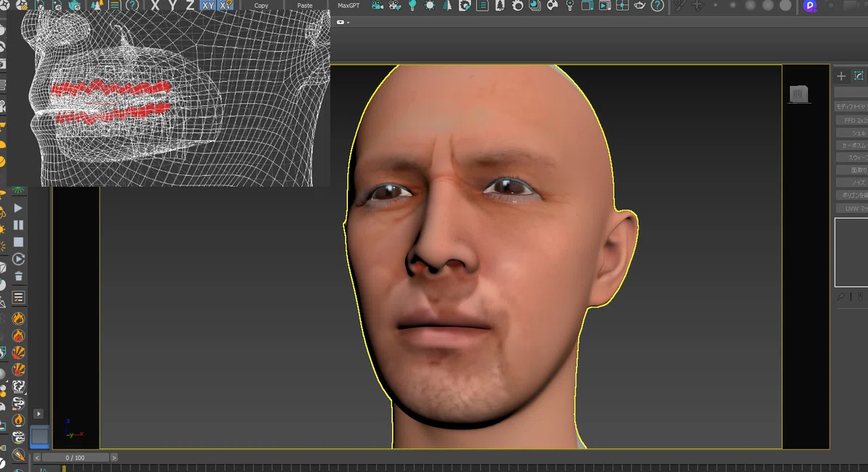Click the purple P plugin icon
The width and height of the screenshot is (868, 472).
coord(811,6)
